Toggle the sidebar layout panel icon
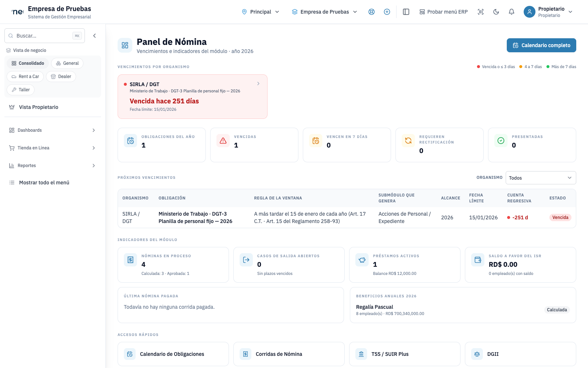 coord(406,12)
